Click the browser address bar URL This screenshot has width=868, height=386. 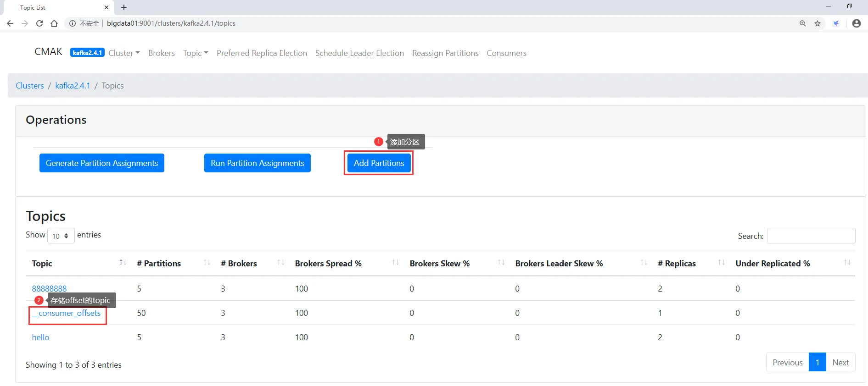click(x=171, y=23)
